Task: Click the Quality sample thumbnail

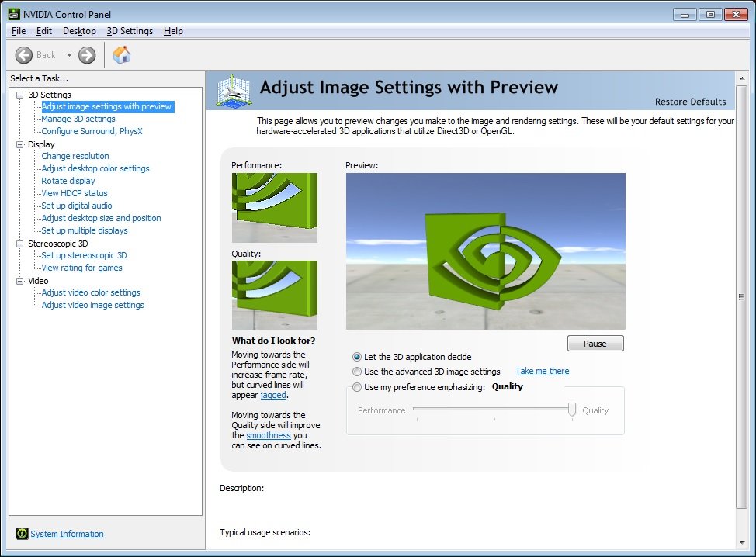Action: pos(274,296)
